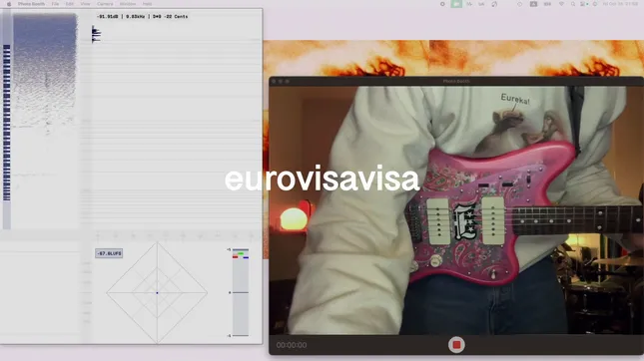Viewport: 644px width, 361px height.
Task: Open the Edit menu
Action: pyautogui.click(x=70, y=4)
